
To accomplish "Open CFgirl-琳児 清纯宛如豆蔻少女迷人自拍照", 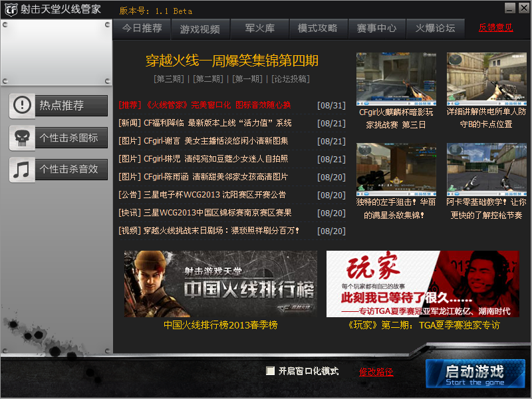I will click(203, 159).
